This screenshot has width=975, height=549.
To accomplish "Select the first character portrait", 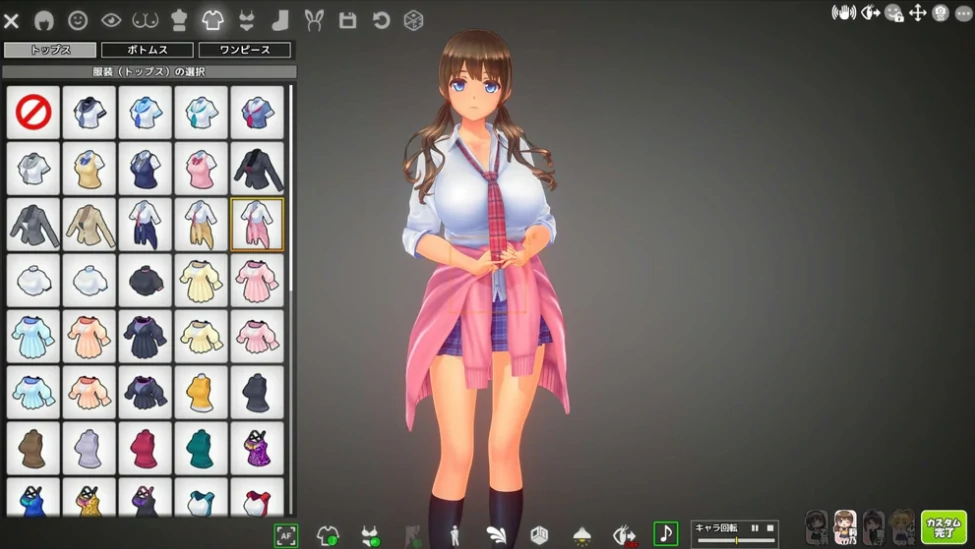I will 817,527.
